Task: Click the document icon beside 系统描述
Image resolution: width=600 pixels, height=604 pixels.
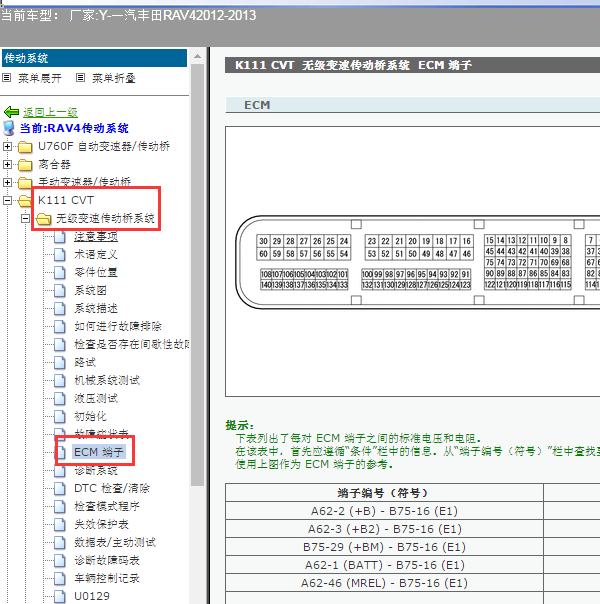Action: 60,309
